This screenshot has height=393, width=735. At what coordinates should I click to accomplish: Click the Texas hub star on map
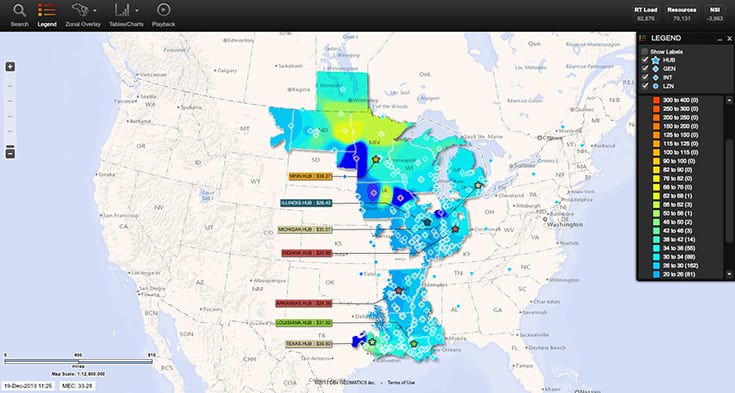coord(372,342)
